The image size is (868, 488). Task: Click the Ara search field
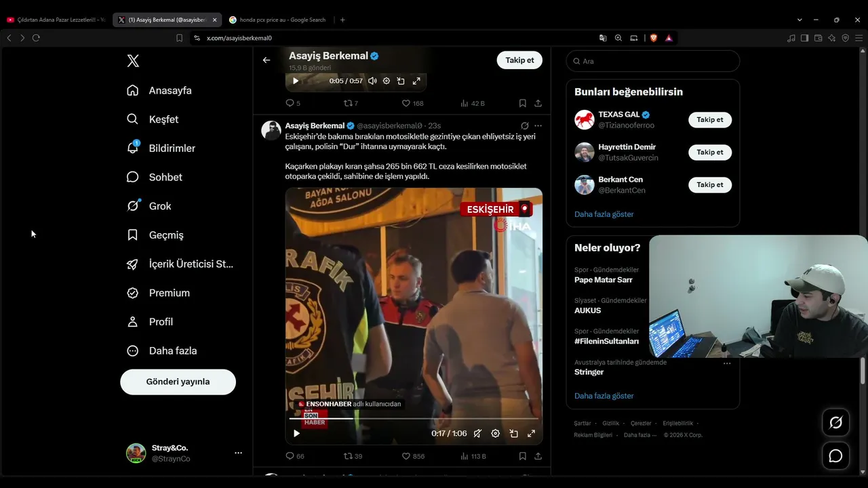coord(652,61)
